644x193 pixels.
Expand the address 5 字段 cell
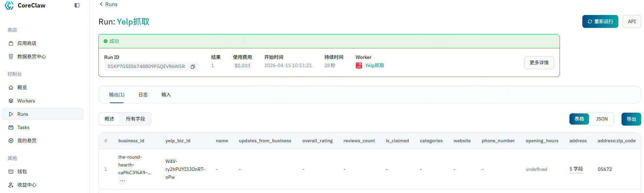(576, 169)
